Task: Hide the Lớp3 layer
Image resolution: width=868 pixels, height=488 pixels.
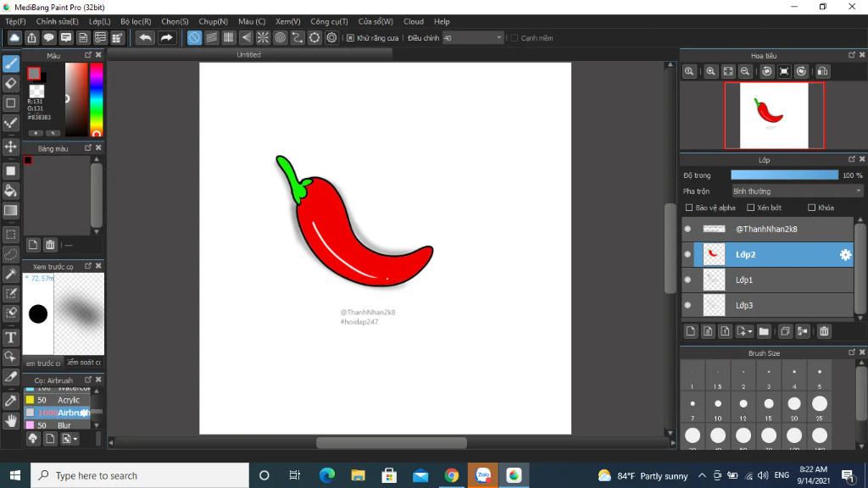Action: click(687, 305)
